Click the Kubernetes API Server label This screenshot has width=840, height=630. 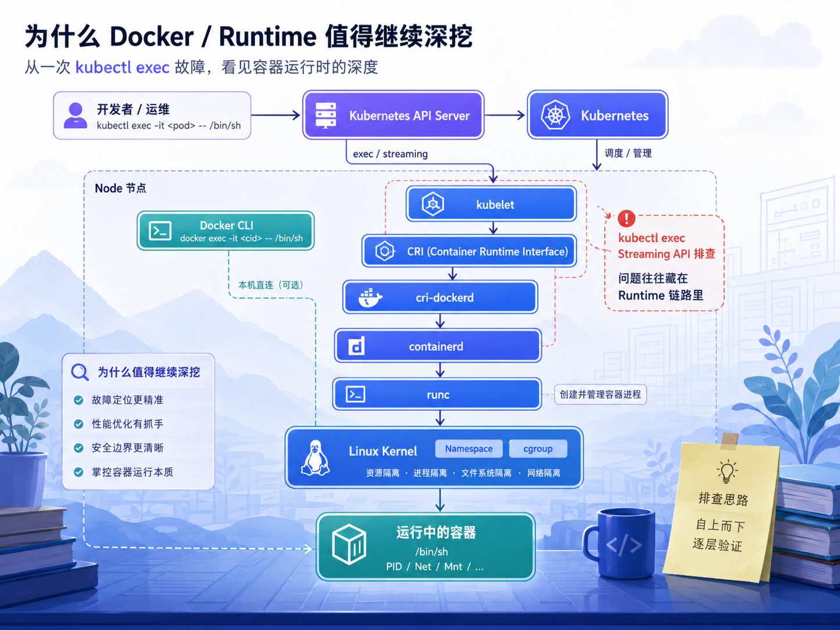point(410,115)
